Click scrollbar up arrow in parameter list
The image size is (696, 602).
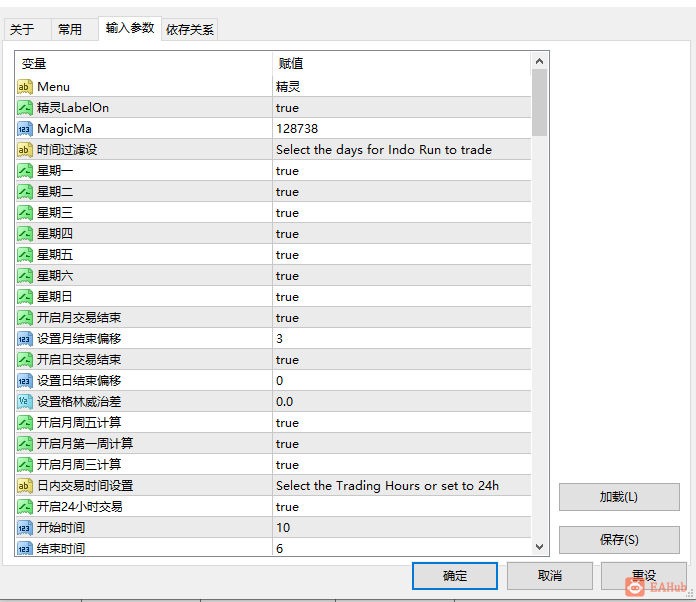click(539, 61)
